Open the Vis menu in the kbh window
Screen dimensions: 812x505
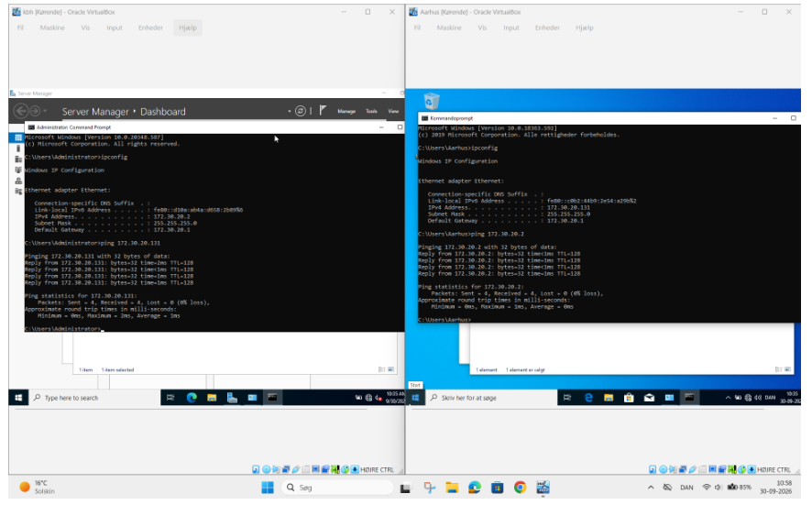85,28
